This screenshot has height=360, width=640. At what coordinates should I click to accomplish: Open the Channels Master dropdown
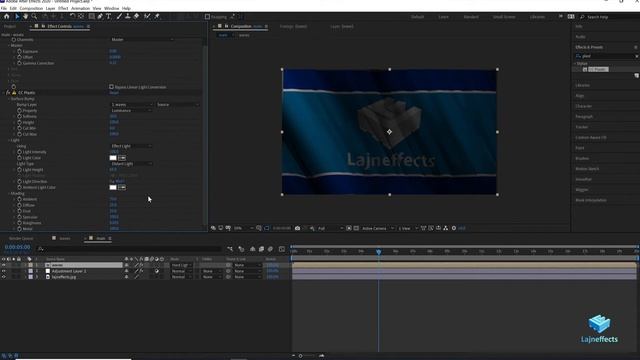click(x=142, y=40)
